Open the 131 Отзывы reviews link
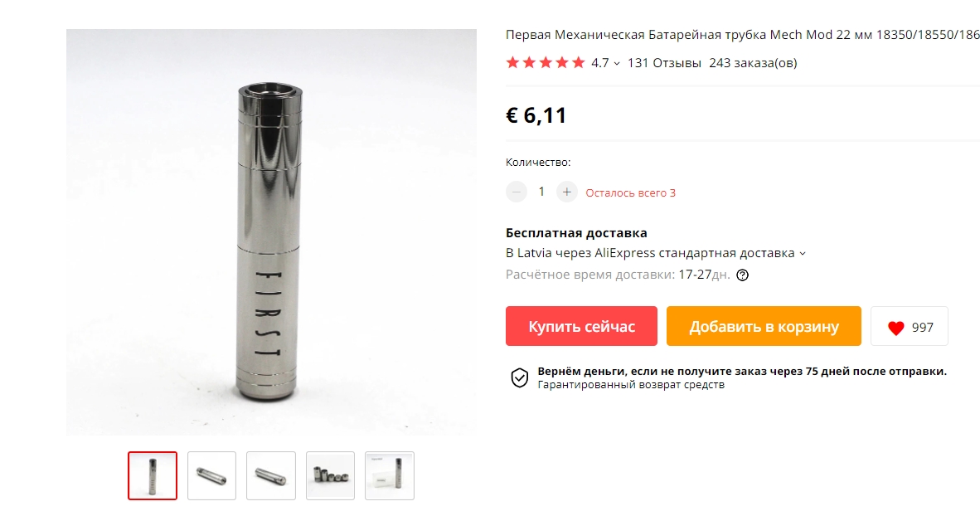This screenshot has width=980, height=516. tap(664, 63)
